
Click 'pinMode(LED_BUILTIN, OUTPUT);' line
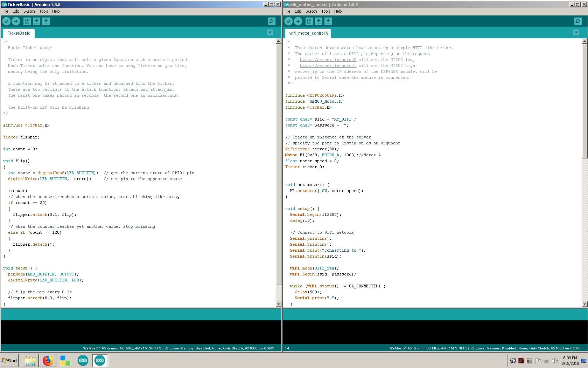[43, 274]
